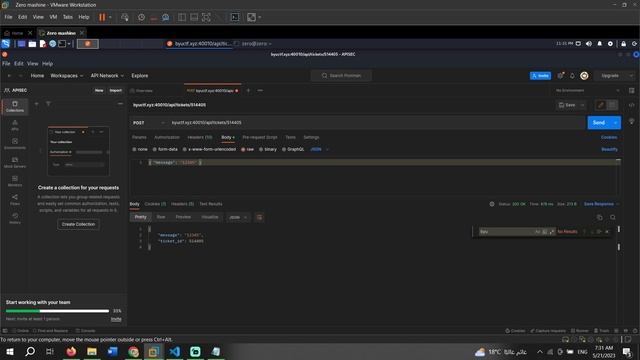Open the History sidebar section
This screenshot has height=360, width=640.
pyautogui.click(x=15, y=218)
